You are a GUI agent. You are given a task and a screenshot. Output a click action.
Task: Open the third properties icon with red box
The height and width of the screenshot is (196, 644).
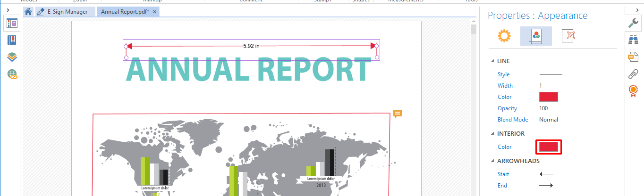click(568, 36)
